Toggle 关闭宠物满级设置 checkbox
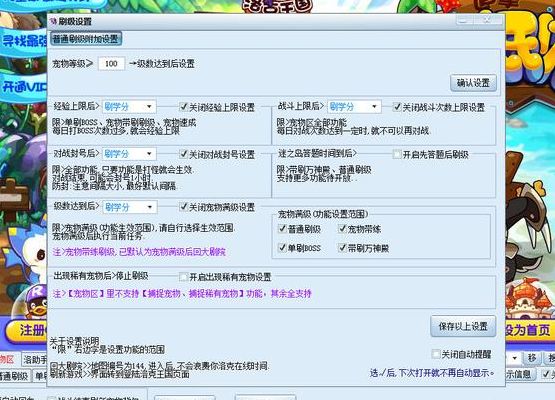 183,207
